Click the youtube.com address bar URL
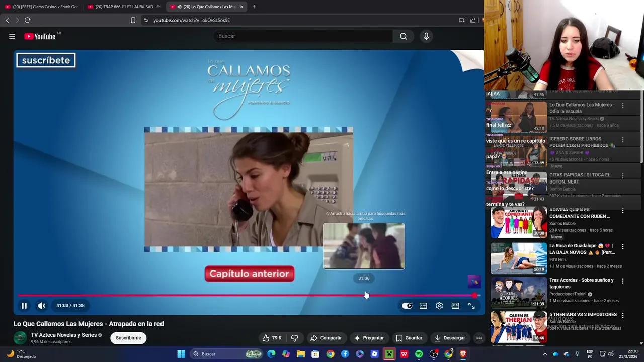The width and height of the screenshot is (644, 362). click(x=192, y=20)
